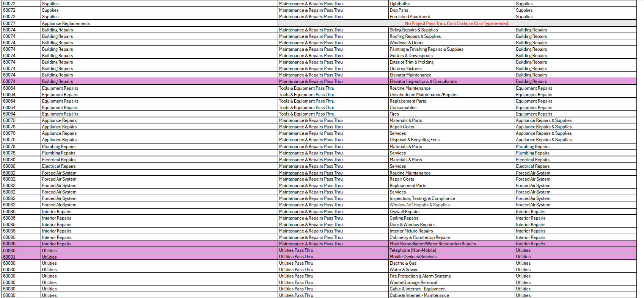
Task: Select the 'Ceiling Repairs' cell
Action: [x=451, y=218]
